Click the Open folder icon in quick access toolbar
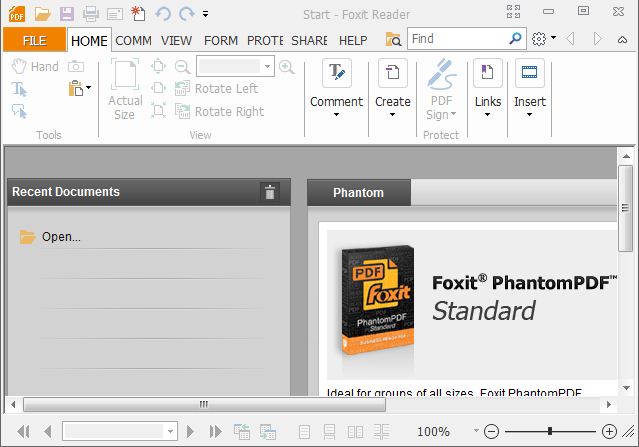The height and width of the screenshot is (447, 639). tap(42, 14)
